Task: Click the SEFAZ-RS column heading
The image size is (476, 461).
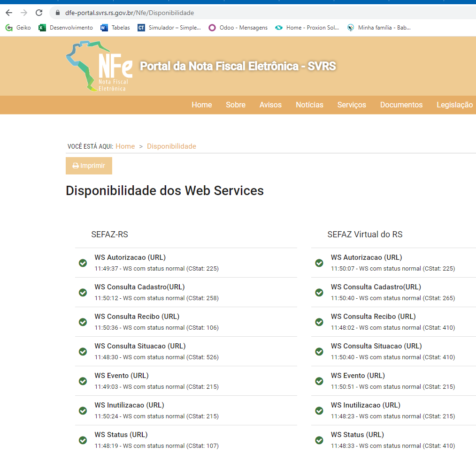Action: click(x=109, y=234)
